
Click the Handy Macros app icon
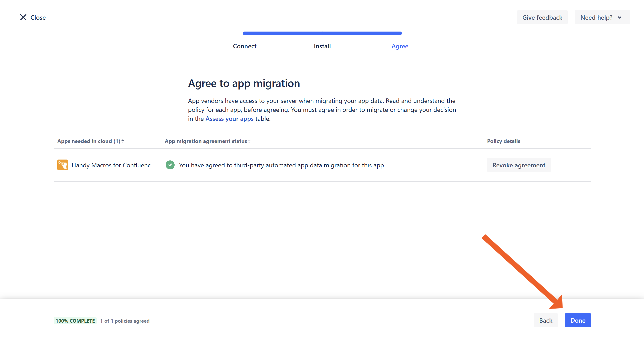pos(62,165)
